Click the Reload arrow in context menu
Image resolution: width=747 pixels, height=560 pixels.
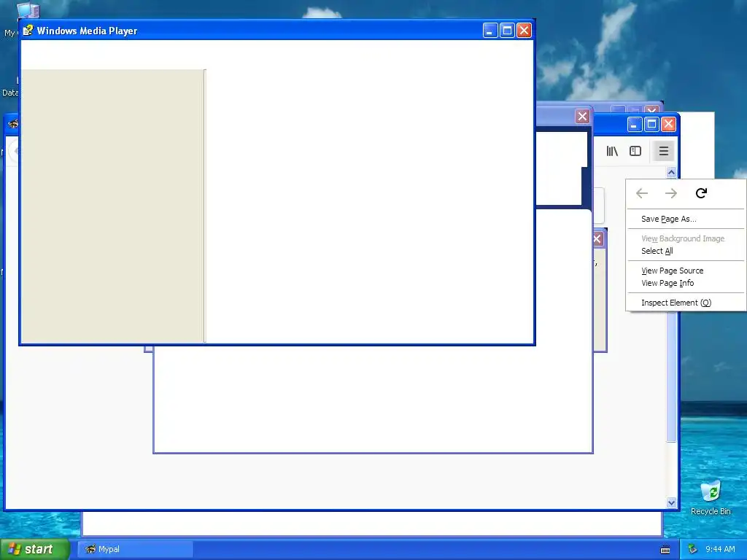point(701,193)
